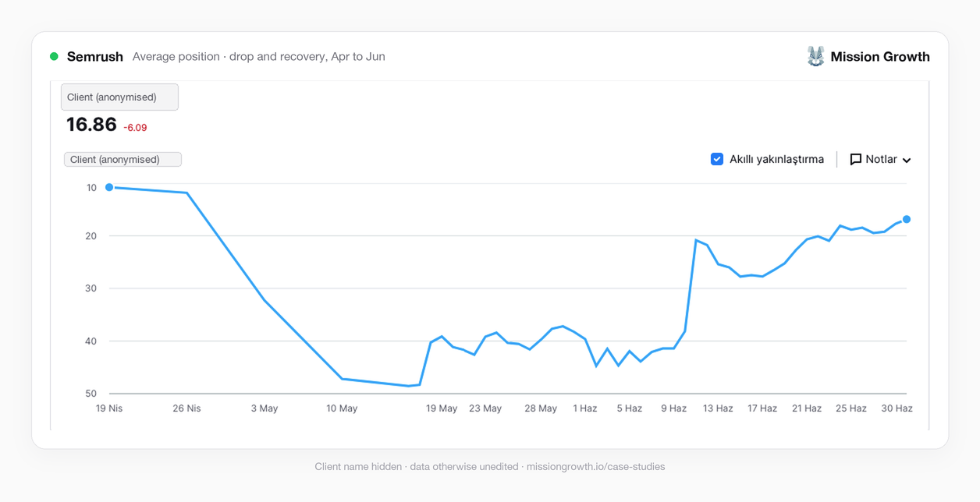Screen dimensions: 980x502
Task: Click the 10 May axis label
Action: click(x=342, y=408)
